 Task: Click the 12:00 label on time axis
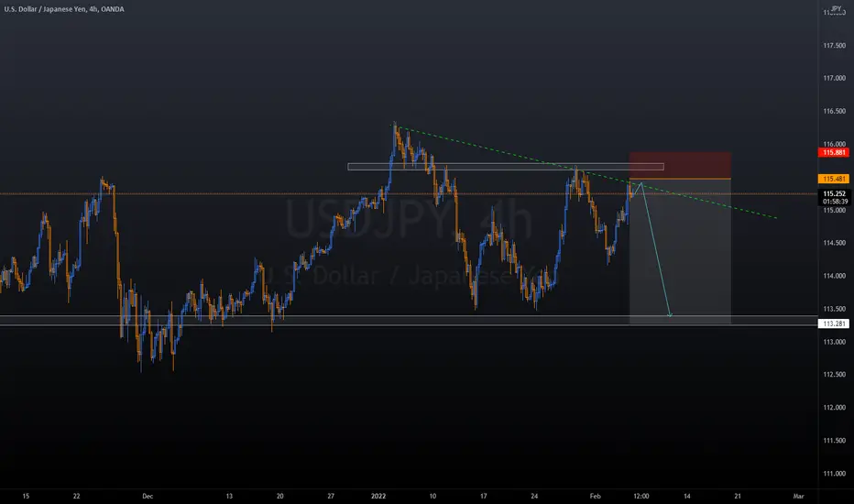(641, 497)
